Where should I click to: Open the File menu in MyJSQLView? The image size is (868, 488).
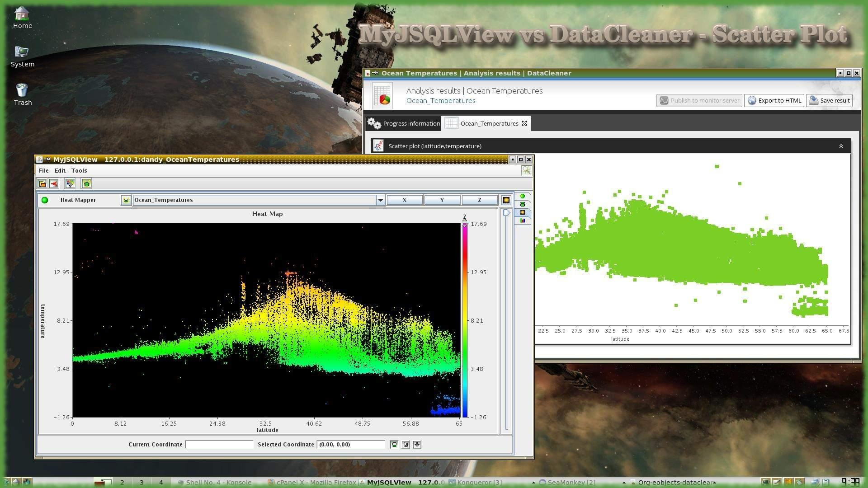point(44,171)
